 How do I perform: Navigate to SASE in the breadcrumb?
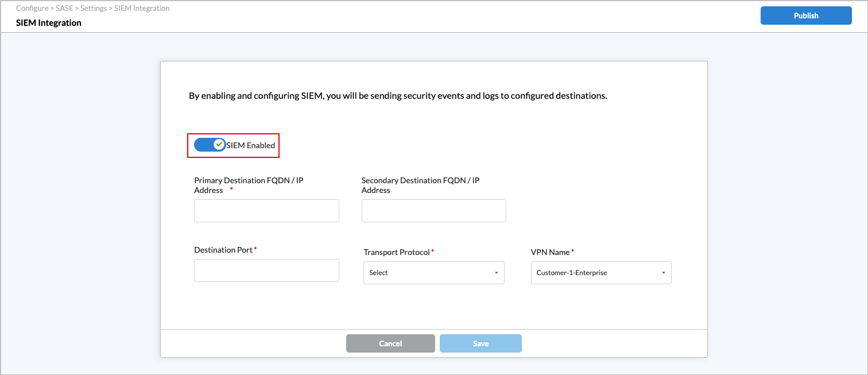click(x=64, y=9)
